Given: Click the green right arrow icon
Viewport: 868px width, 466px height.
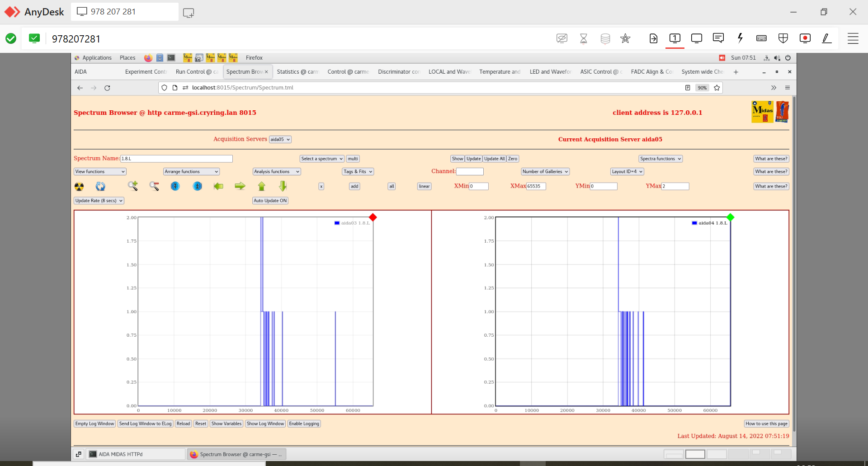Looking at the screenshot, I should click(240, 186).
